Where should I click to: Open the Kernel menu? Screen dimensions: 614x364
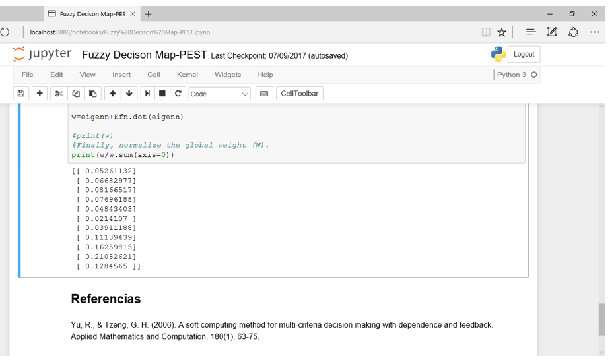coord(188,75)
